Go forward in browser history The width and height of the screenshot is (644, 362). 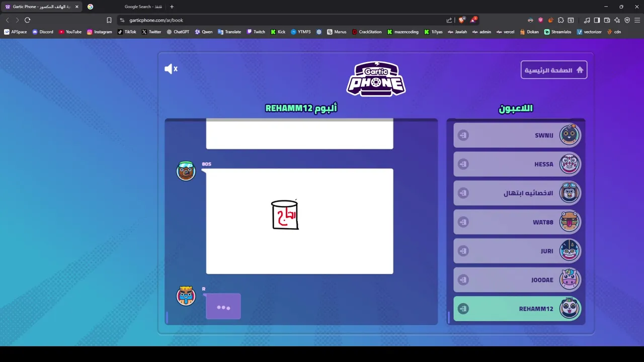click(x=17, y=20)
